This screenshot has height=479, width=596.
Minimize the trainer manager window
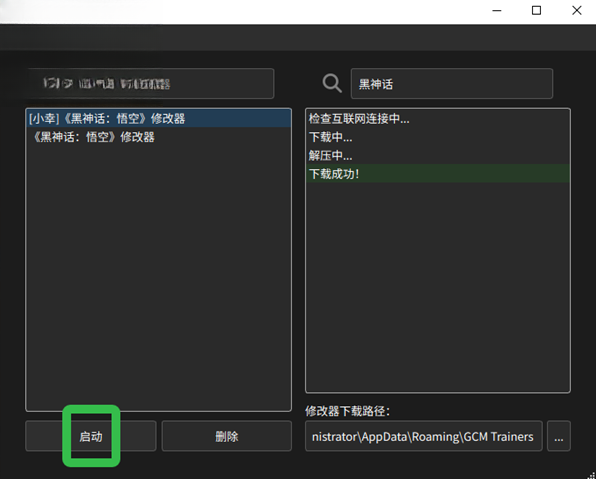496,11
